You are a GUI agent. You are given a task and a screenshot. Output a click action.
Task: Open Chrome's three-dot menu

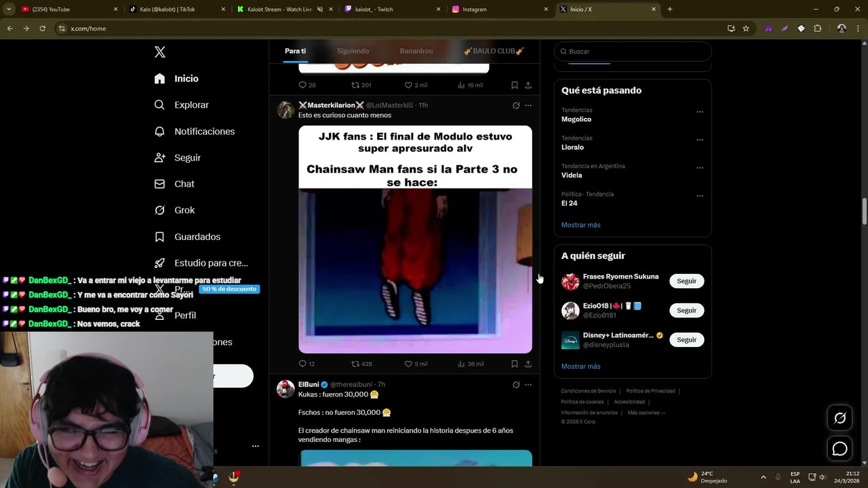859,28
